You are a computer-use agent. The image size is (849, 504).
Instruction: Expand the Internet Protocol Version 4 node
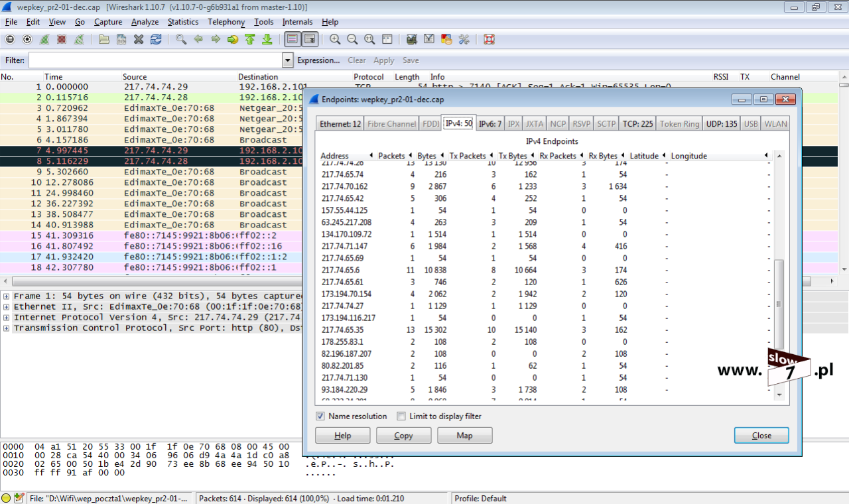[6, 317]
